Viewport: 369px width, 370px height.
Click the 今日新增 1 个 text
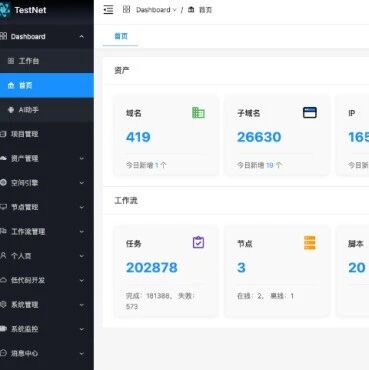click(x=146, y=165)
